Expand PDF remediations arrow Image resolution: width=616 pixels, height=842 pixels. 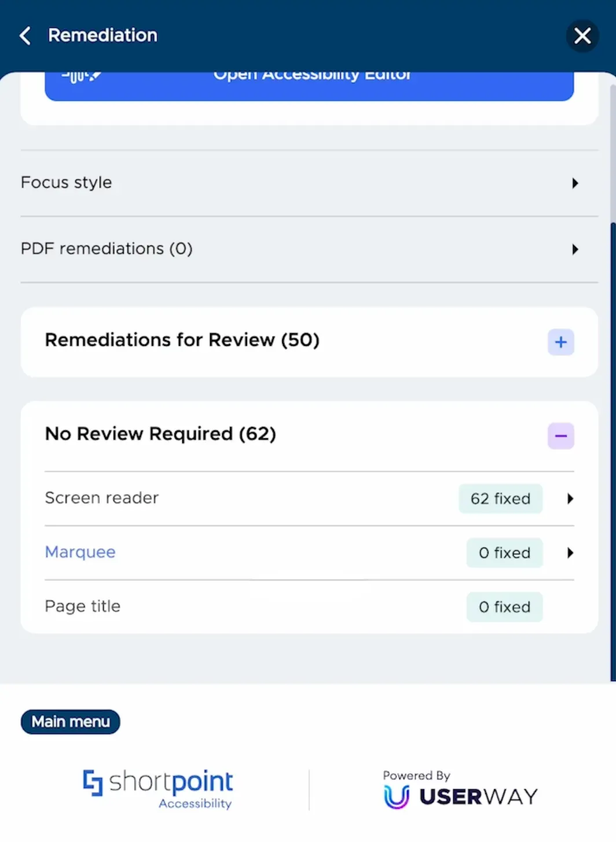pos(575,250)
